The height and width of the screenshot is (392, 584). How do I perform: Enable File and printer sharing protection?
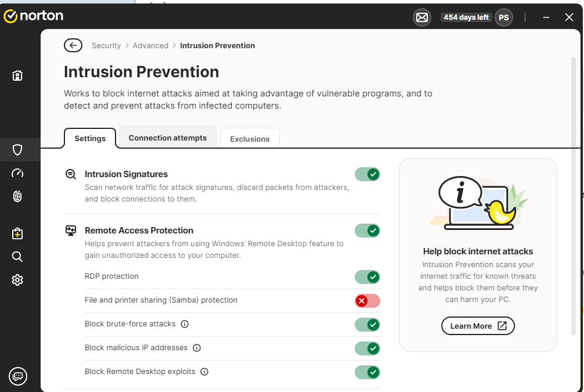pos(367,301)
